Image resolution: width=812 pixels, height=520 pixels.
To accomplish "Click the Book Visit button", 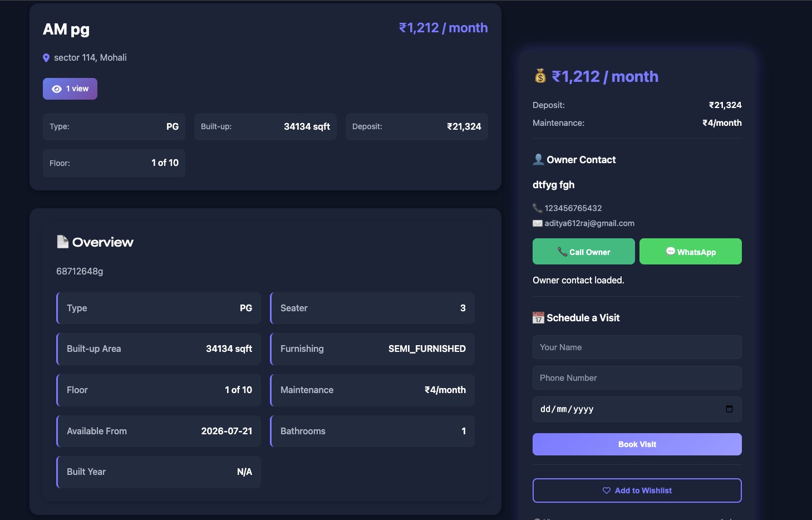I will click(637, 444).
